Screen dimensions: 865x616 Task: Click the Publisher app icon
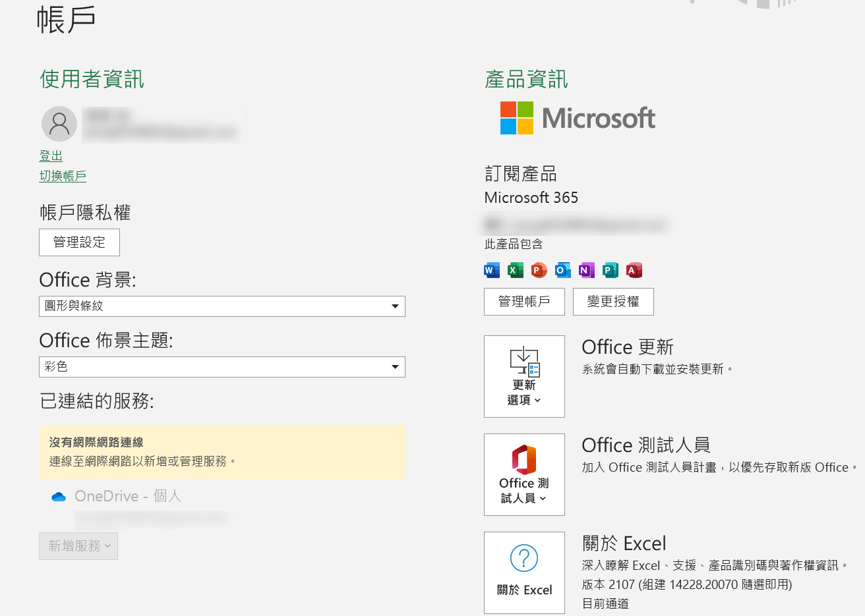coord(611,270)
